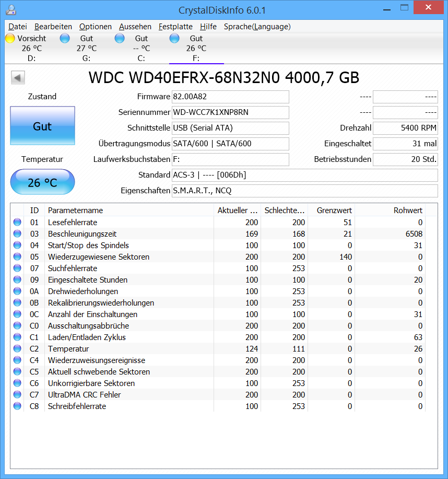Click the Übertragungsmodus field SATA/600
Image resolution: width=448 pixels, height=479 pixels.
[x=230, y=144]
